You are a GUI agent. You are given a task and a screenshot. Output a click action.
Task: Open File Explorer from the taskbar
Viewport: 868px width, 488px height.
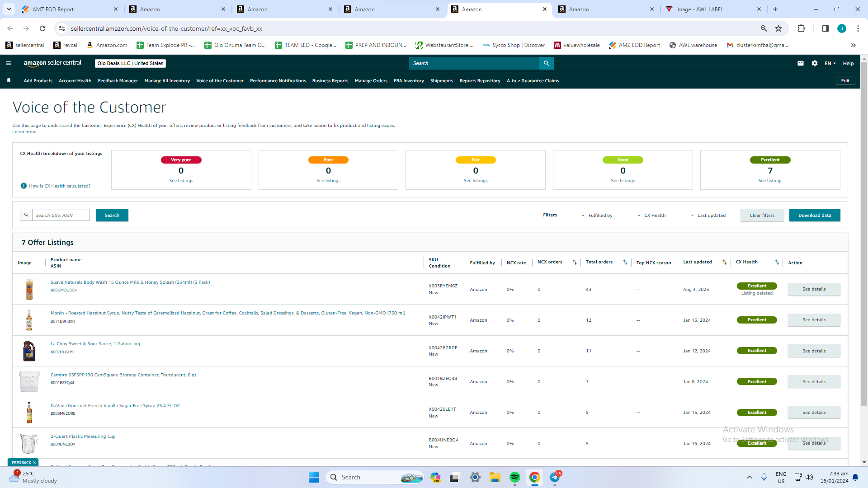tap(495, 477)
